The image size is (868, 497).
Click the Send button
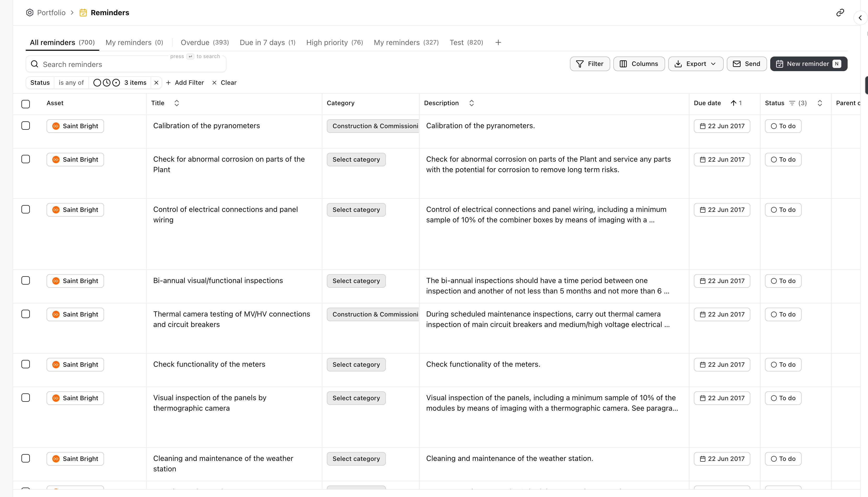[x=747, y=64]
